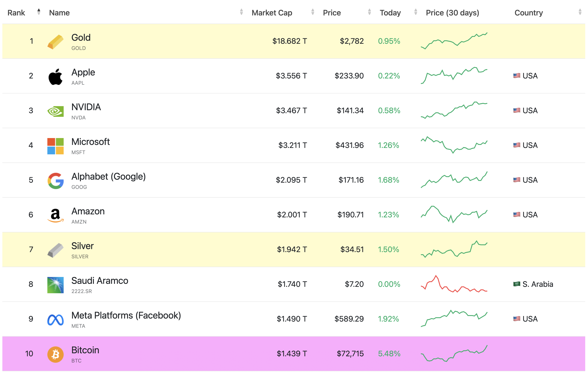
Task: Click the Apple logo icon
Action: [55, 77]
